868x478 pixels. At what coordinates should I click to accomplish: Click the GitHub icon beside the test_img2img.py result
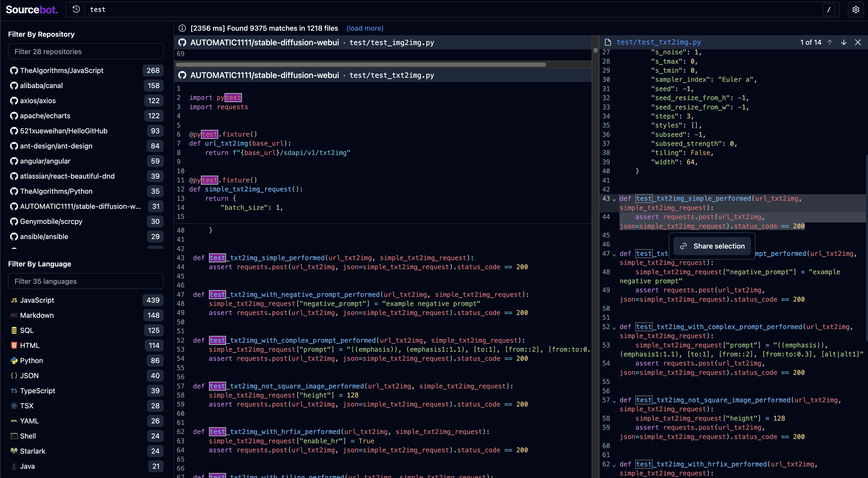point(182,43)
